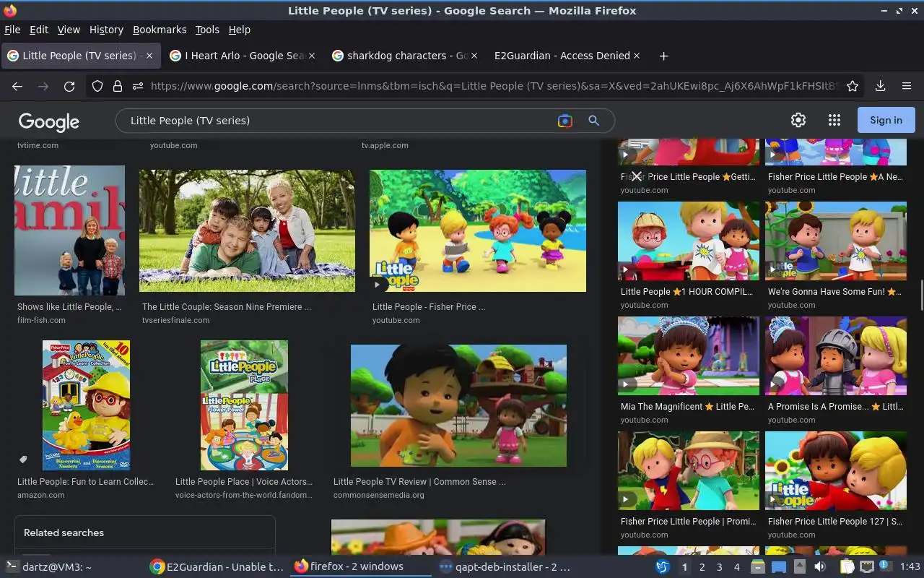Open the Common Sense treehouse thumbnail
Viewport: 924px width, 578px height.
coord(458,405)
